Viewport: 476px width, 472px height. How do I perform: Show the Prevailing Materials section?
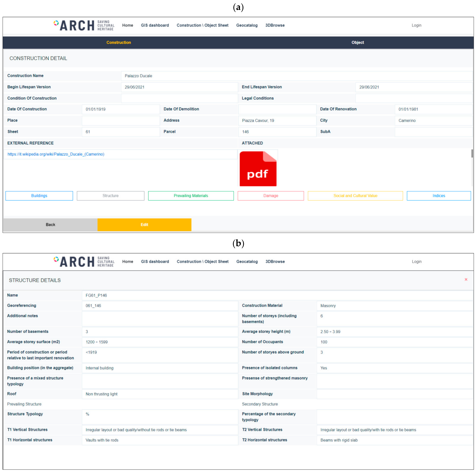click(191, 196)
